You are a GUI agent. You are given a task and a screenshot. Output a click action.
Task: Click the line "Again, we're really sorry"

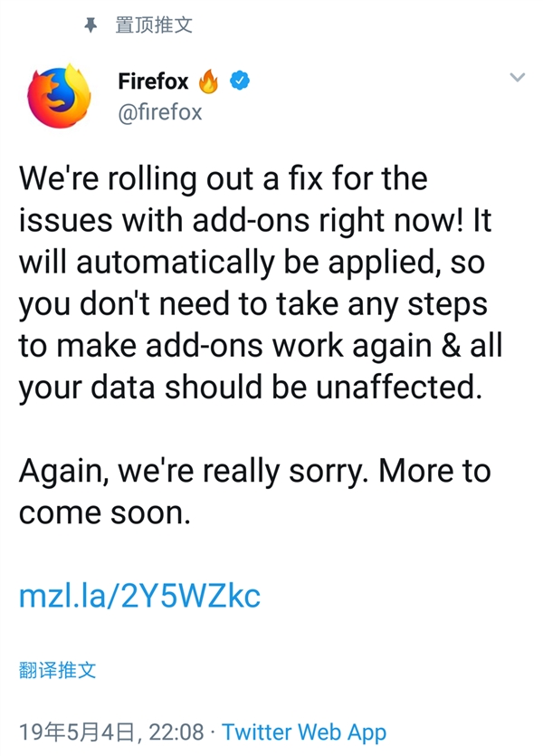[254, 471]
